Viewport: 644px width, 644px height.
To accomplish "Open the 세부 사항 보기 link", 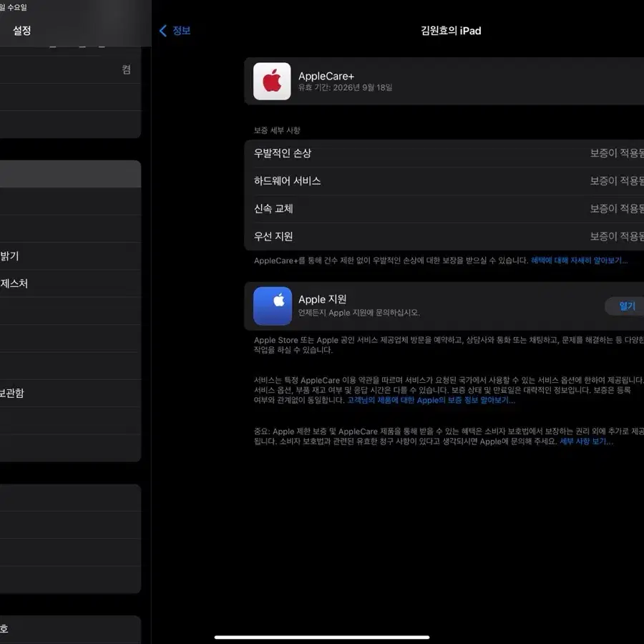I will point(587,441).
